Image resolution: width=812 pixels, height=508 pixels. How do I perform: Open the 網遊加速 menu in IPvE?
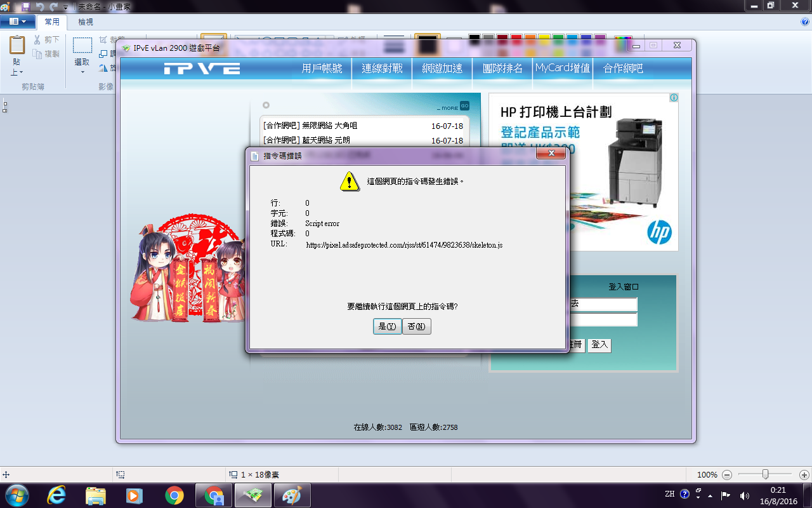click(x=442, y=68)
